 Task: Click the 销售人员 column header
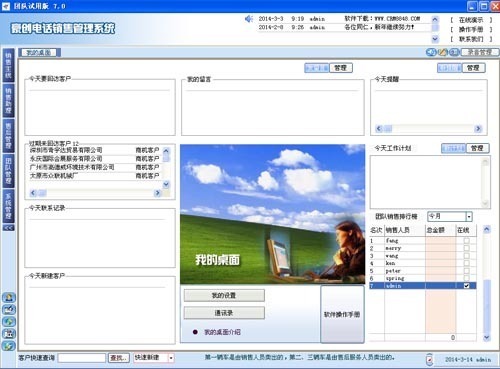point(405,230)
